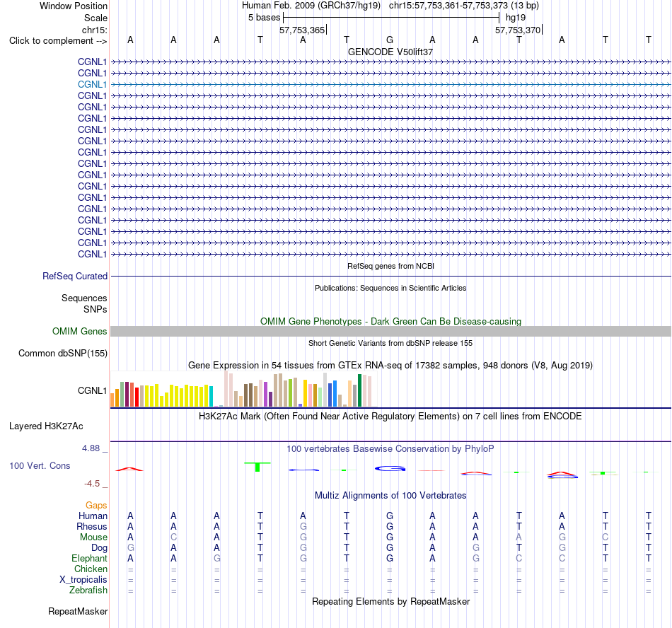Click the RefSeq Curated track label
The width and height of the screenshot is (672, 628).
[x=74, y=277]
